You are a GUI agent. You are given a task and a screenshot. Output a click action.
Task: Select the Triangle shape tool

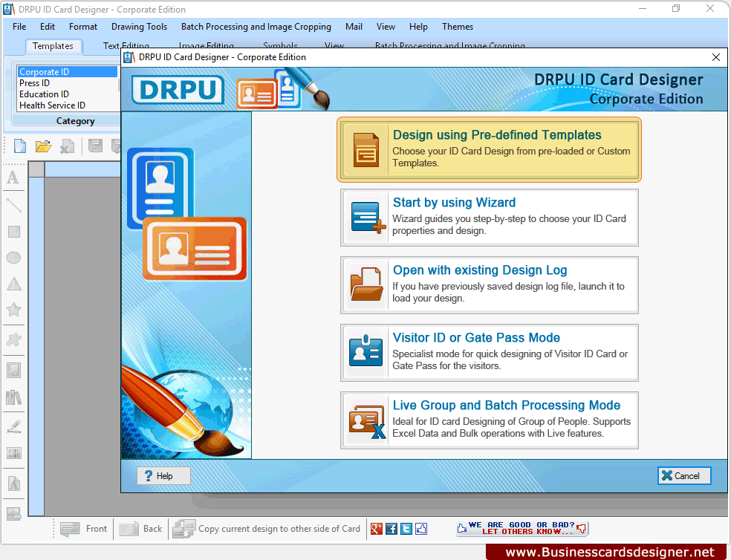[14, 284]
